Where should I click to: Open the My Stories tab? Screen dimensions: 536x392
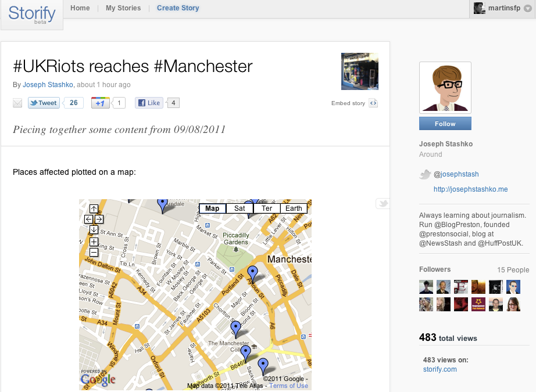point(123,8)
